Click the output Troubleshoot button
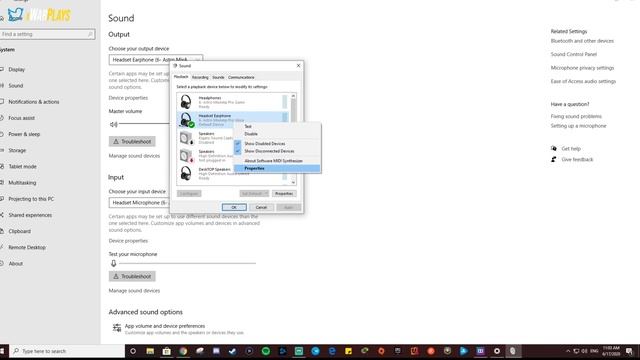This screenshot has width=640, height=360. (x=132, y=142)
